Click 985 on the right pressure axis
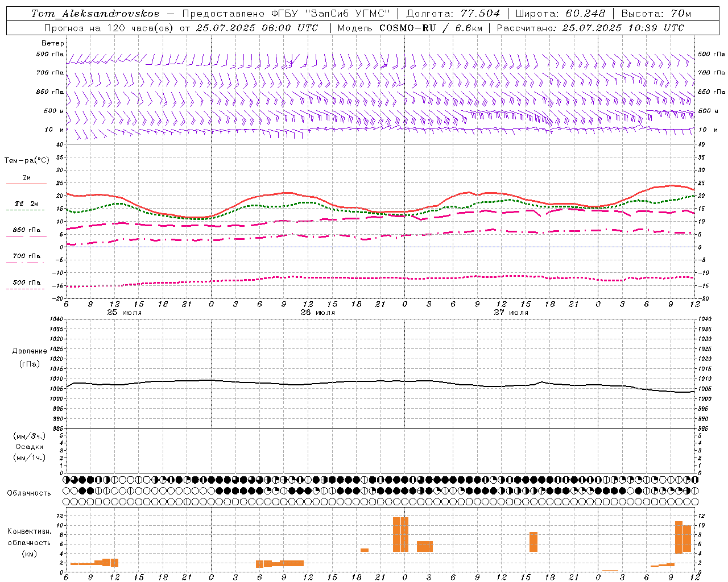Viewport: 728px width, 582px height. tap(704, 429)
